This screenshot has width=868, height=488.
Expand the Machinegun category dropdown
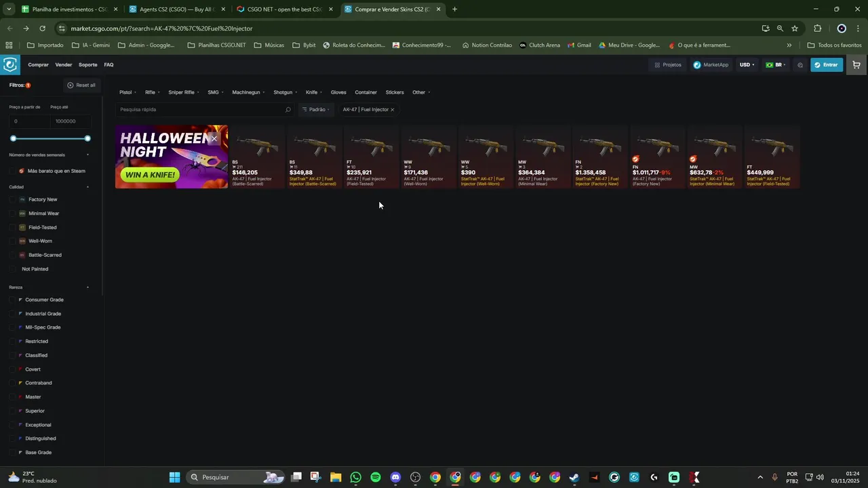pos(248,92)
